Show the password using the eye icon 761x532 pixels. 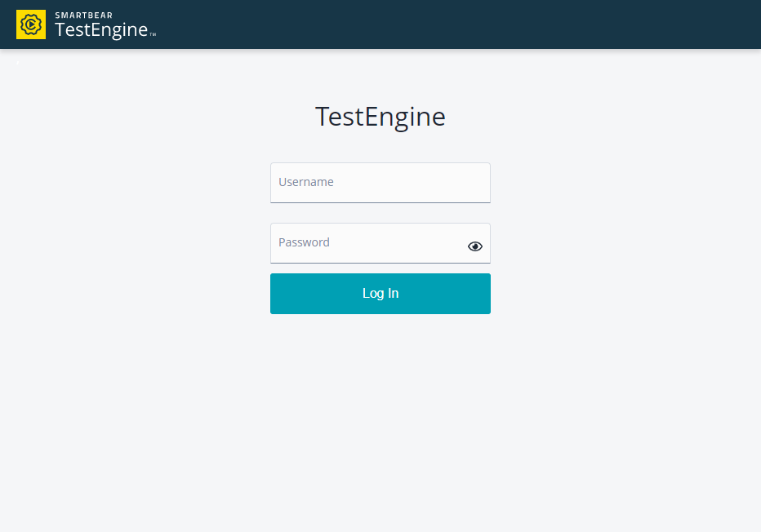pos(474,246)
